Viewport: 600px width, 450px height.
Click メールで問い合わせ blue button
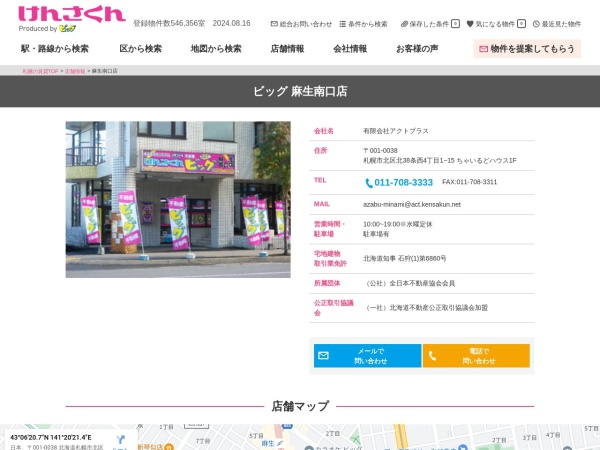point(367,356)
